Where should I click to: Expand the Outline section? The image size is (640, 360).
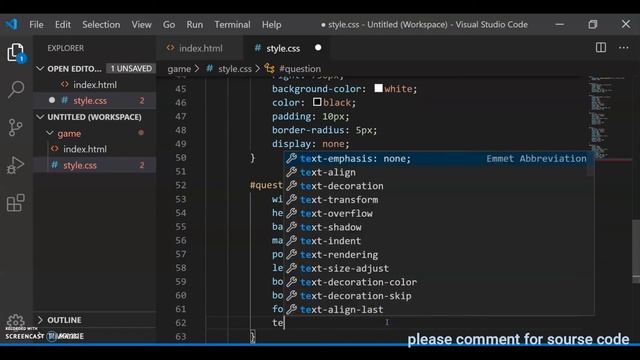click(40, 320)
